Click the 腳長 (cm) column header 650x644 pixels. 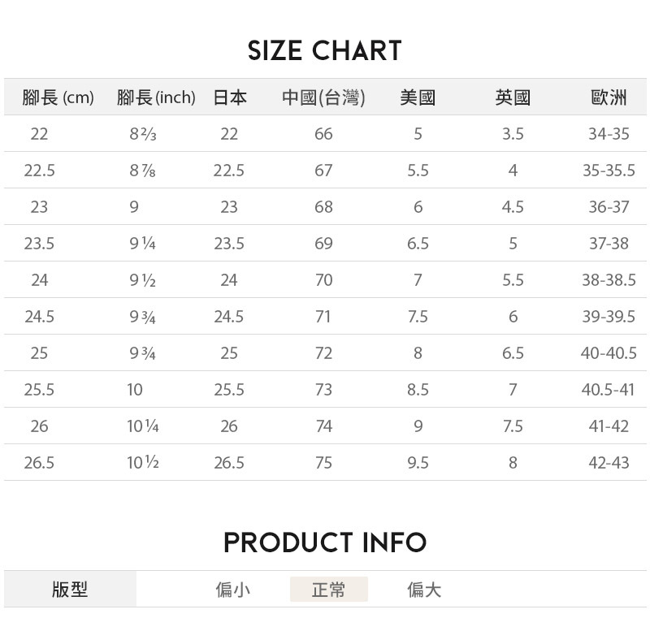click(58, 98)
